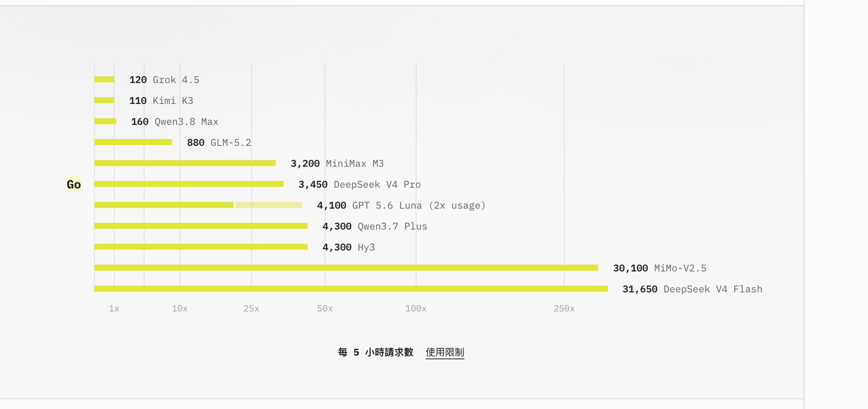Click the GLM-5.2 bar
Image resolution: width=868 pixels, height=409 pixels.
pos(133,142)
